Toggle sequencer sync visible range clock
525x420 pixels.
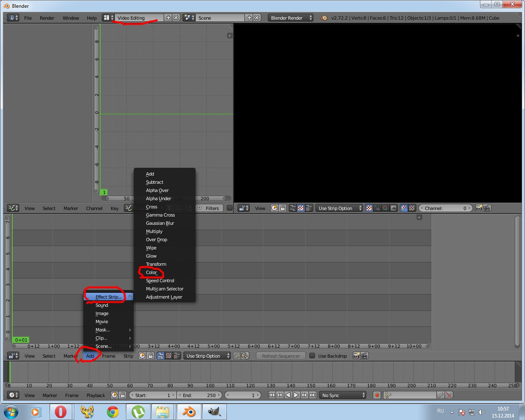click(x=142, y=356)
